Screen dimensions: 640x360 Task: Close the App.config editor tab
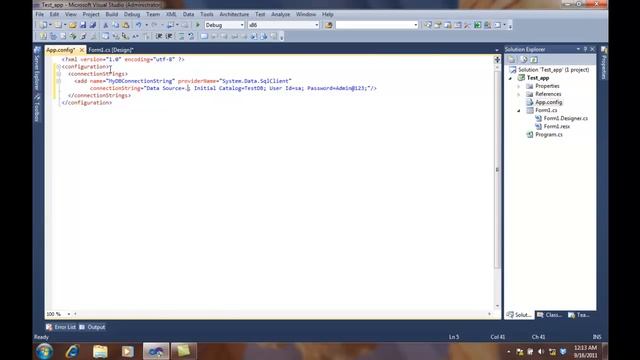(82, 50)
